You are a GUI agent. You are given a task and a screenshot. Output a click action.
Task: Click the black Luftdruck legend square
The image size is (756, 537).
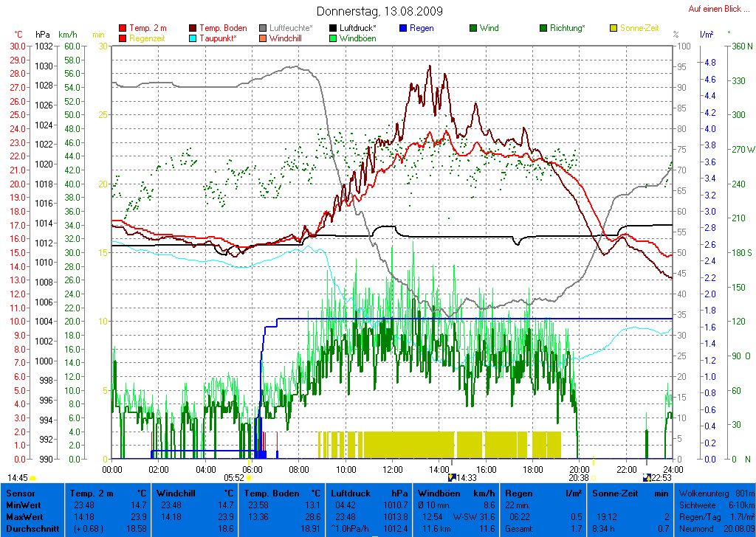(x=333, y=28)
